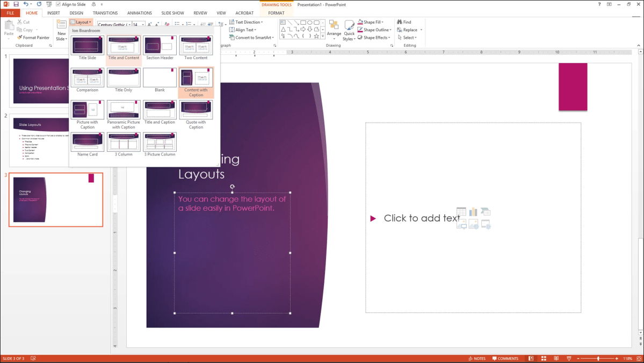Click Format Painter

pyautogui.click(x=33, y=38)
